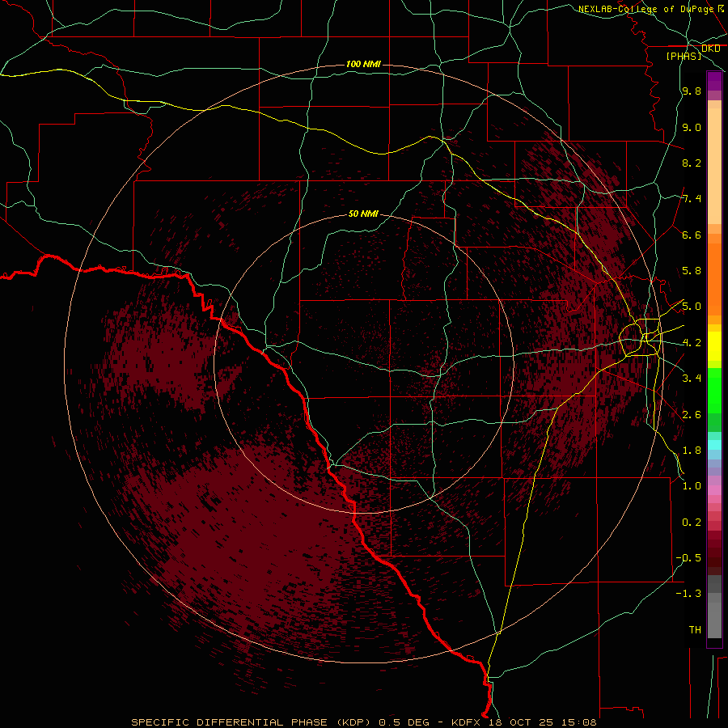Select the -0.5 scale value
728x728 pixels.
pyautogui.click(x=688, y=558)
